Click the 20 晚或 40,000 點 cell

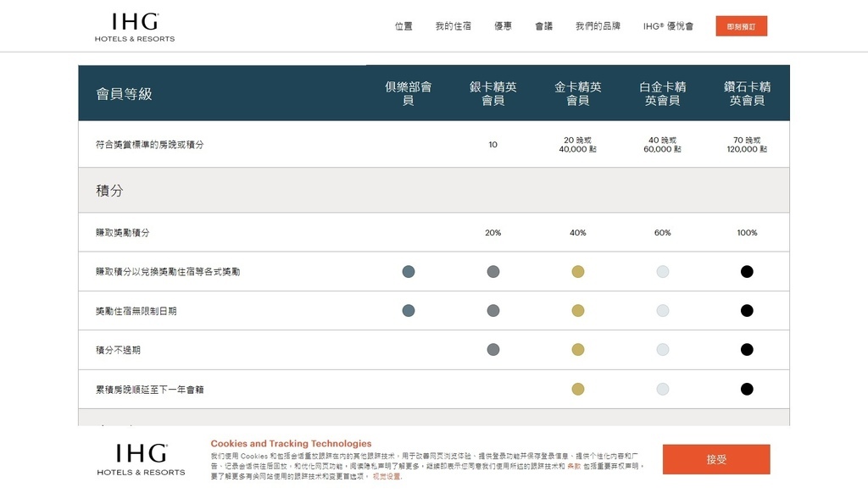[x=577, y=144]
